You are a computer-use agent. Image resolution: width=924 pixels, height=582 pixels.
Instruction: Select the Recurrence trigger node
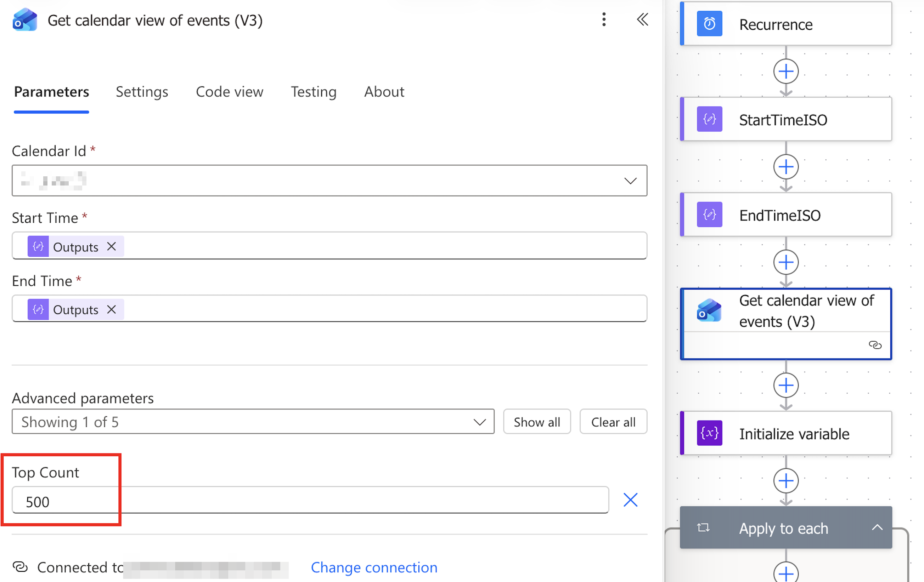[x=786, y=24]
